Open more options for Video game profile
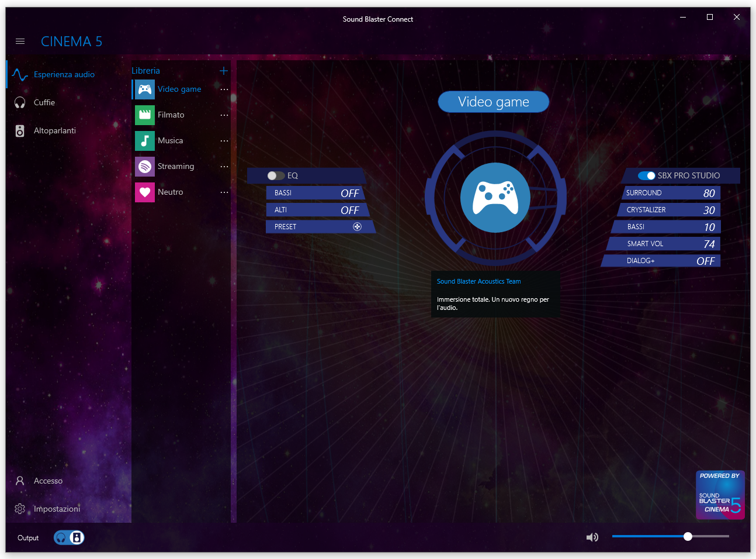This screenshot has height=559, width=756. click(224, 89)
